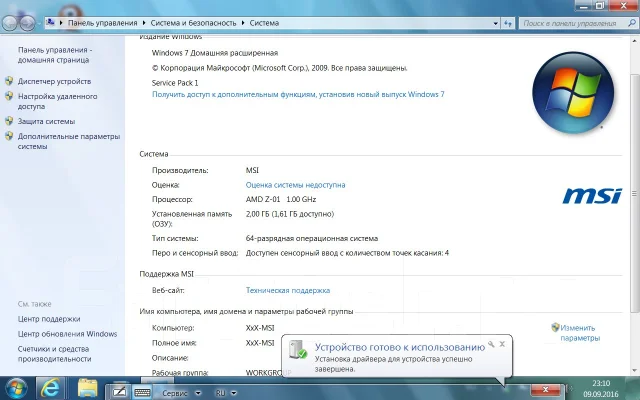640x400 pixels.
Task: Open Recent pages dropdown near navigation arrows
Action: pos(40,23)
